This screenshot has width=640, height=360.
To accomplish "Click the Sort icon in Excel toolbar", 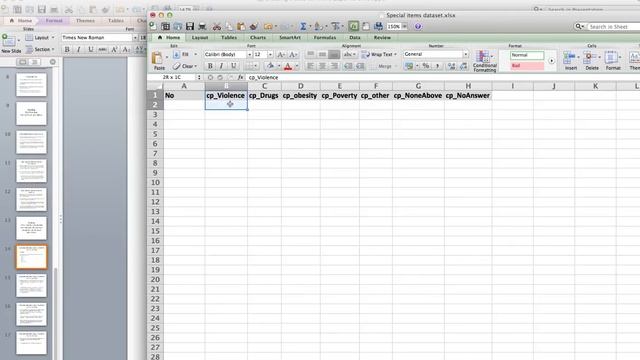I will click(x=318, y=27).
